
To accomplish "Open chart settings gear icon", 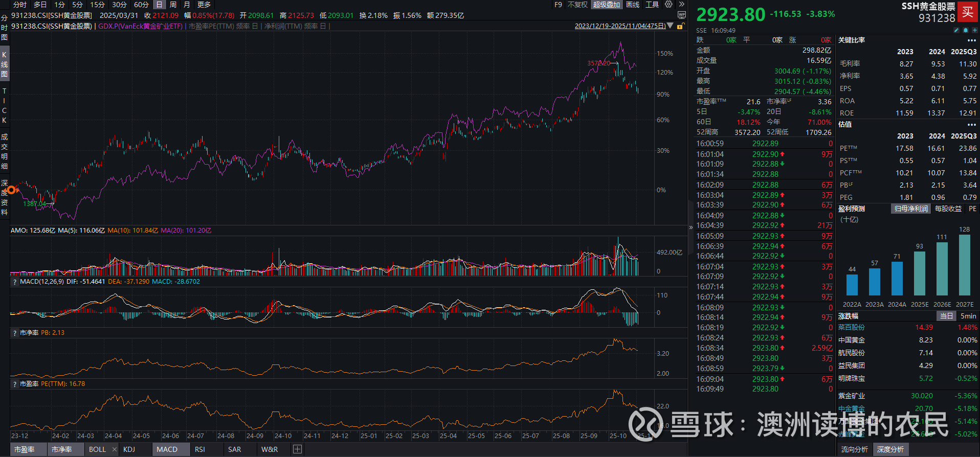I will [669, 5].
